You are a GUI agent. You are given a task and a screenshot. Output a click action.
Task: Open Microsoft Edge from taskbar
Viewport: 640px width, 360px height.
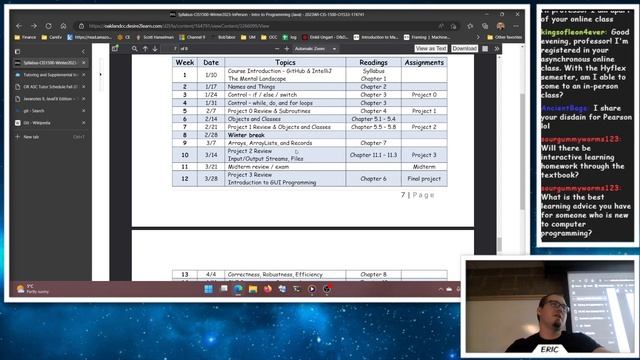pos(238,289)
